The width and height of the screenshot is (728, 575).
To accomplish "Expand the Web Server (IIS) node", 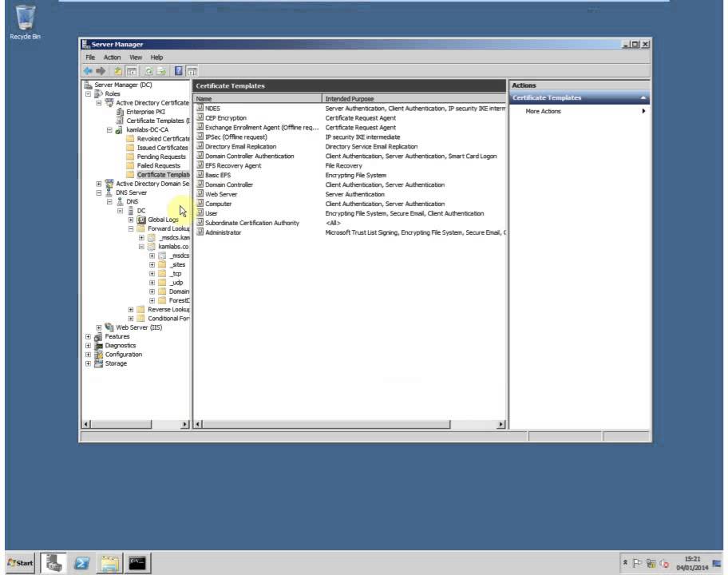I will pyautogui.click(x=98, y=327).
